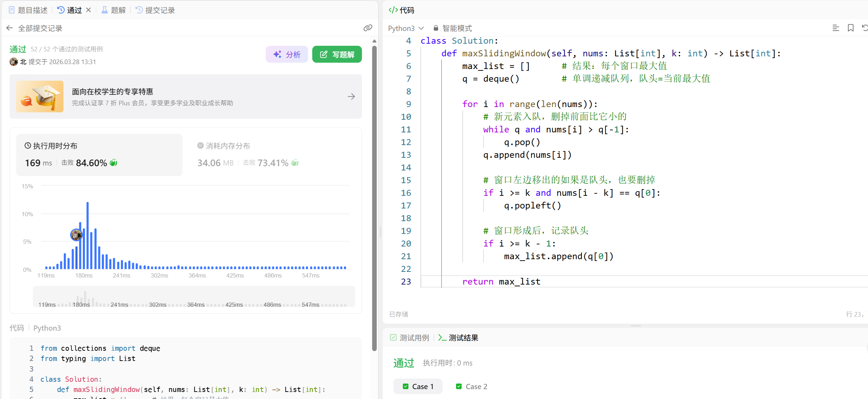Select the Case 1 test case
The width and height of the screenshot is (868, 399).
(418, 386)
